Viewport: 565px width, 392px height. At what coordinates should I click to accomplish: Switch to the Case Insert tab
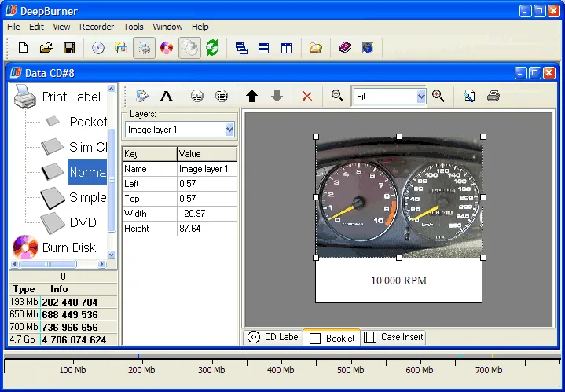[x=394, y=337]
